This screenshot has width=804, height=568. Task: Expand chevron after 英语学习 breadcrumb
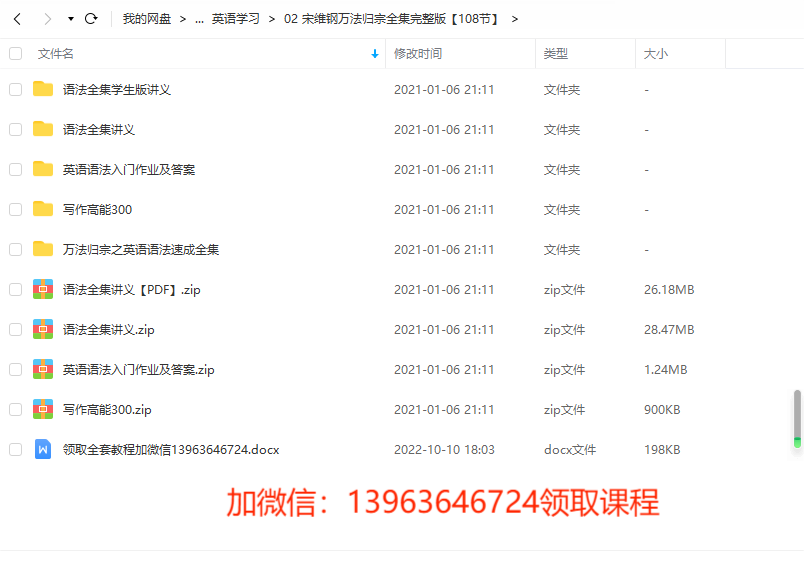(272, 19)
